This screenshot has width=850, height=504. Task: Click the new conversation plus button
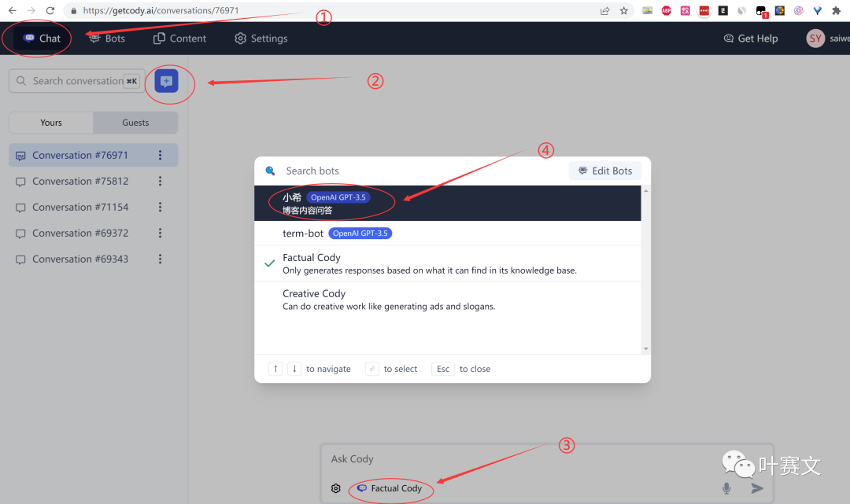pos(166,81)
